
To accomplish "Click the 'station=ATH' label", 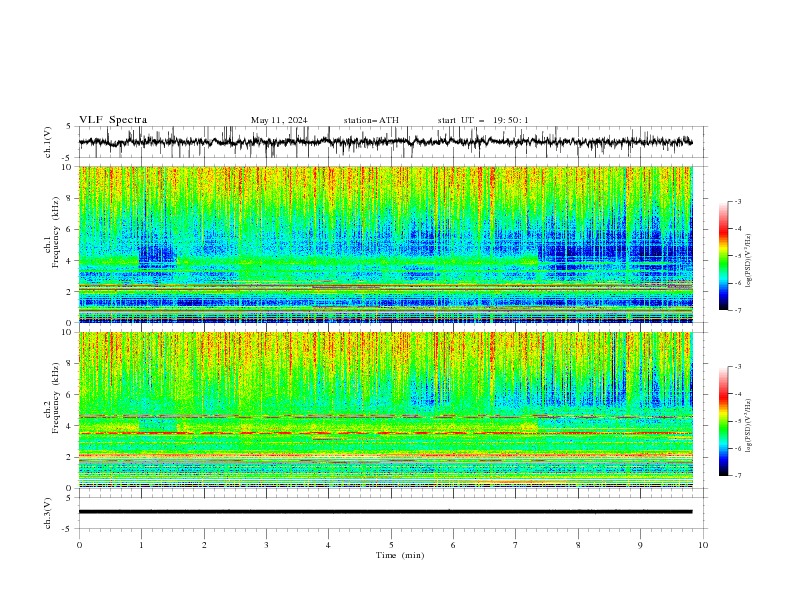I will (x=371, y=120).
